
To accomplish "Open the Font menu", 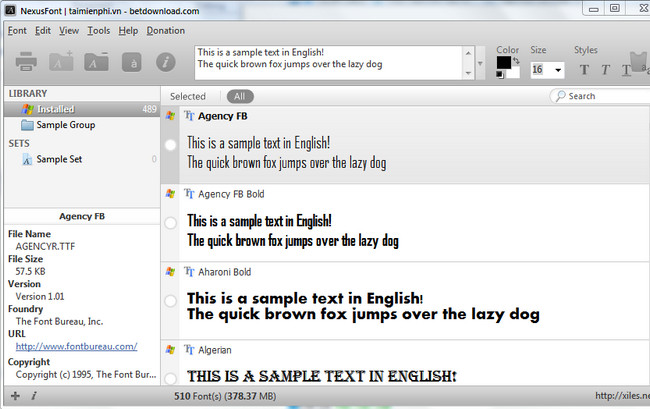I will click(17, 31).
